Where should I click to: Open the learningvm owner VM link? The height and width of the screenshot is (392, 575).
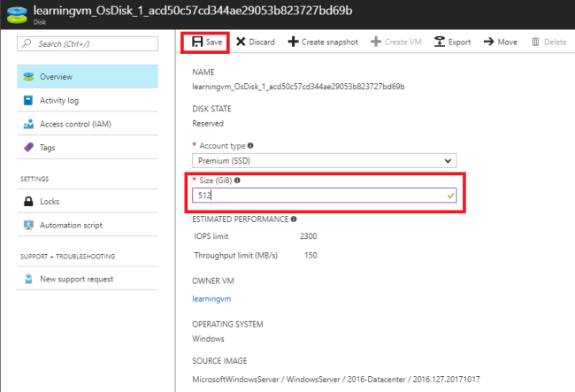[x=211, y=299]
